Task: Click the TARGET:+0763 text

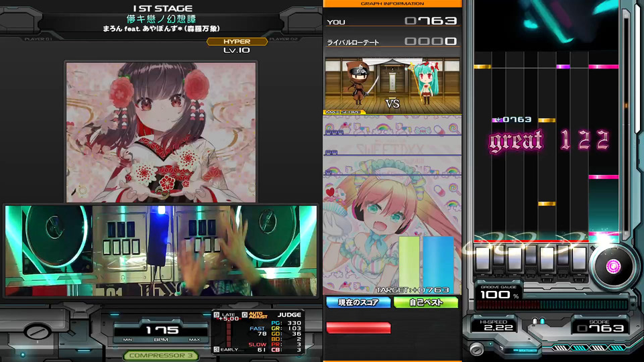Action: tap(413, 290)
